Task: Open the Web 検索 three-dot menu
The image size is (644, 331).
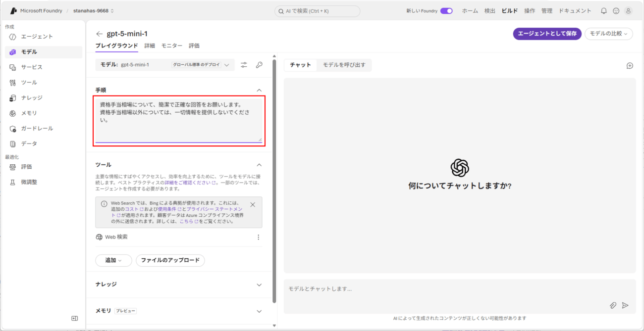Action: (x=258, y=237)
